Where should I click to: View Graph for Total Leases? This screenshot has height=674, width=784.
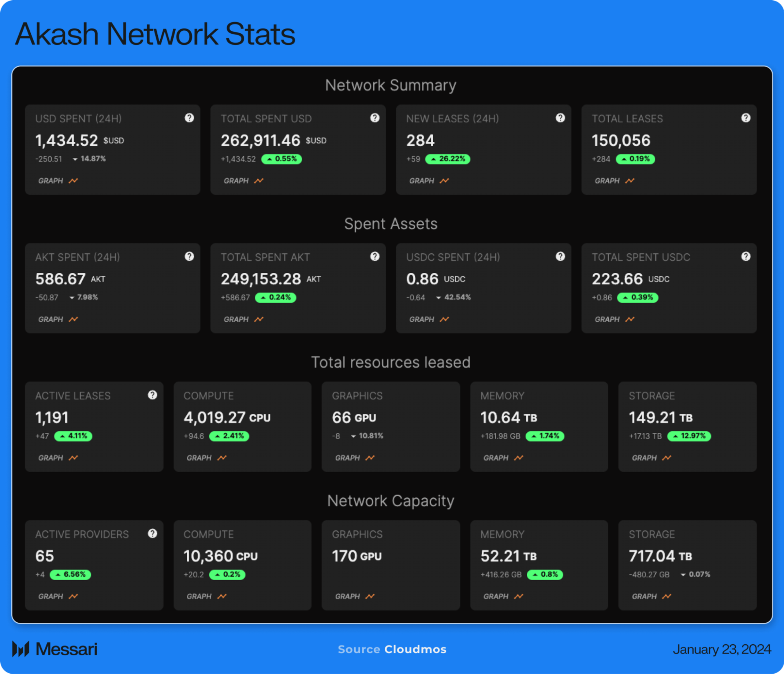[x=614, y=181]
